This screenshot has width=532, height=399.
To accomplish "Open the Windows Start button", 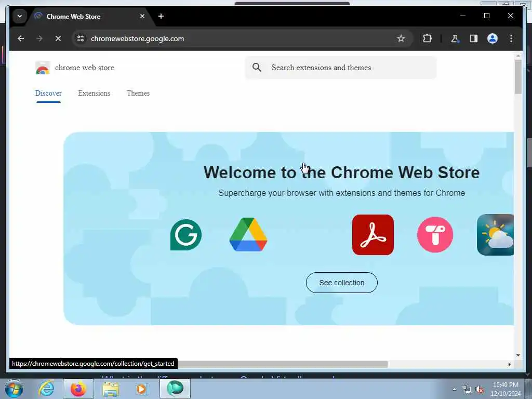I will pyautogui.click(x=14, y=389).
